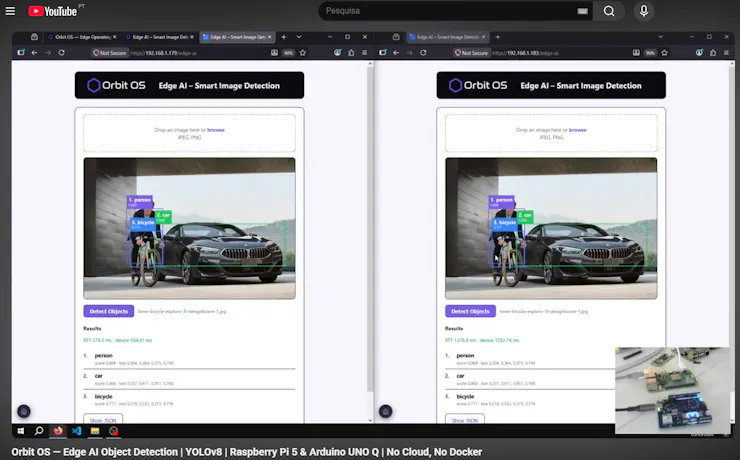This screenshot has height=460, width=740.
Task: Open a new tab in right browser
Action: (x=497, y=37)
